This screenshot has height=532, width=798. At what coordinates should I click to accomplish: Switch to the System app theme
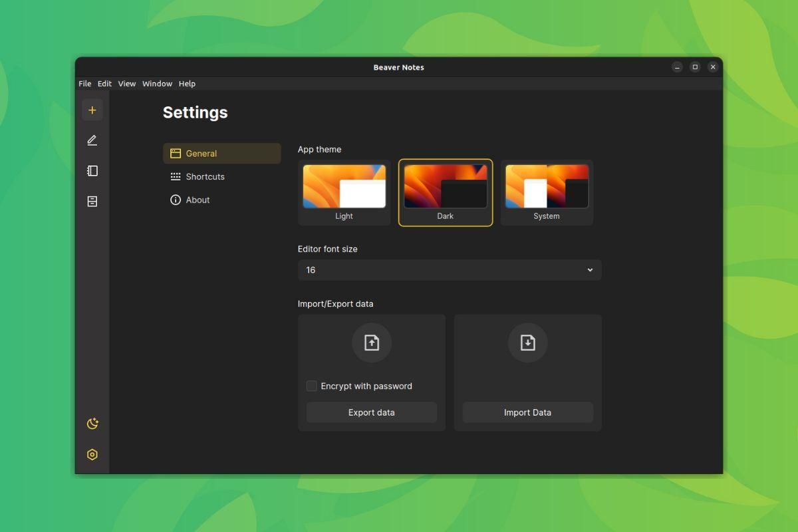[x=547, y=192]
